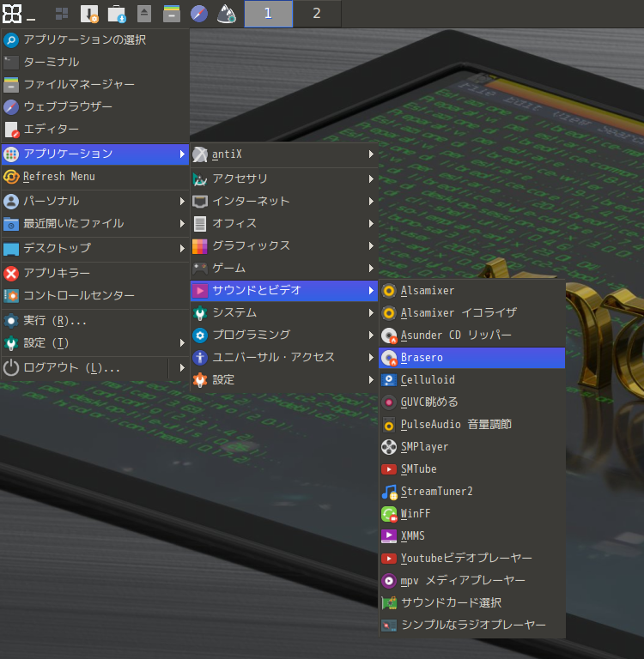
Task: Open 実行 (R)... run dialog entry
Action: [x=95, y=321]
